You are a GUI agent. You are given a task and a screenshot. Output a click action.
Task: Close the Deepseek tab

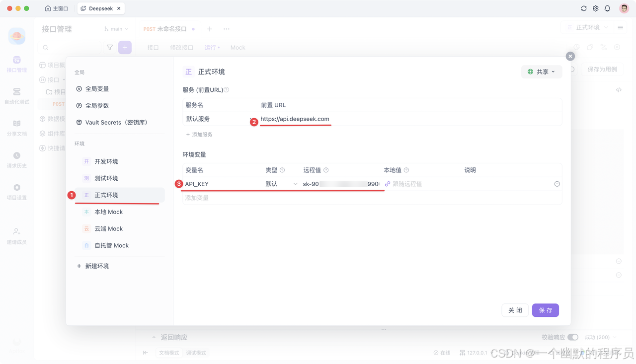click(119, 8)
